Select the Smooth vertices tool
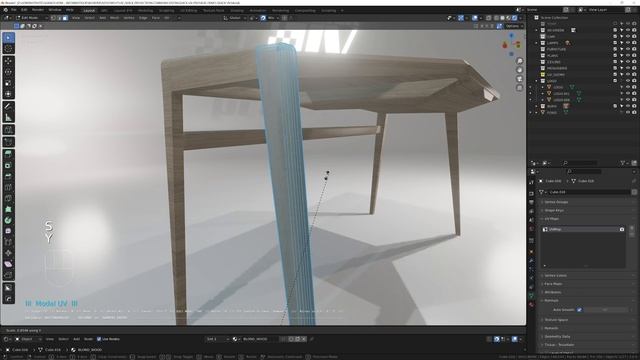 point(9,231)
